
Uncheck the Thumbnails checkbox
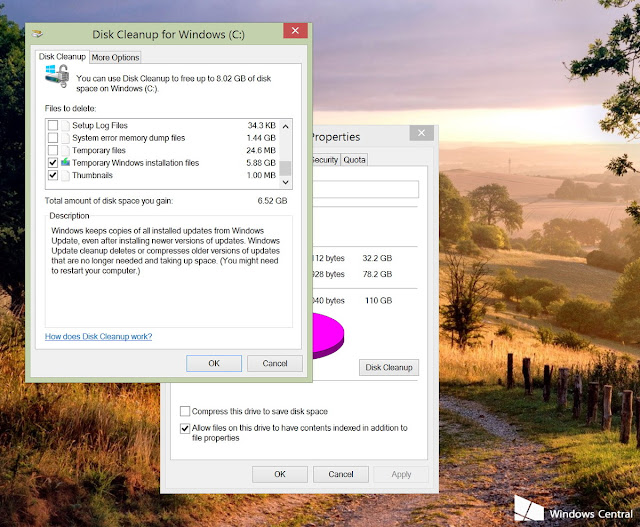coord(53,175)
